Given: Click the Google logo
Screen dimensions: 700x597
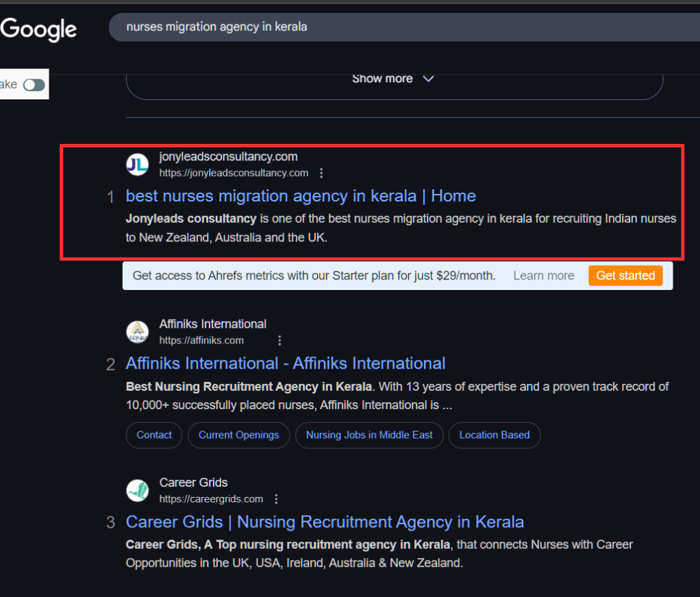Looking at the screenshot, I should (38, 29).
